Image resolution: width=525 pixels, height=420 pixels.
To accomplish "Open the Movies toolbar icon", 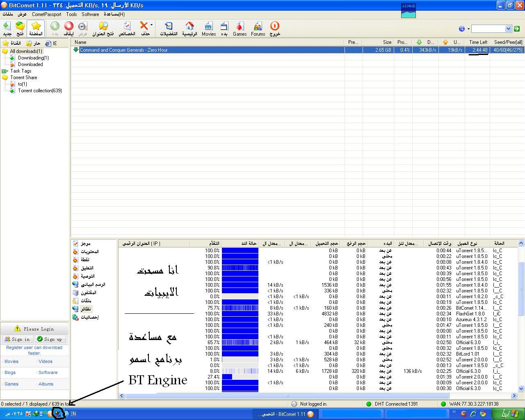I will click(x=209, y=29).
